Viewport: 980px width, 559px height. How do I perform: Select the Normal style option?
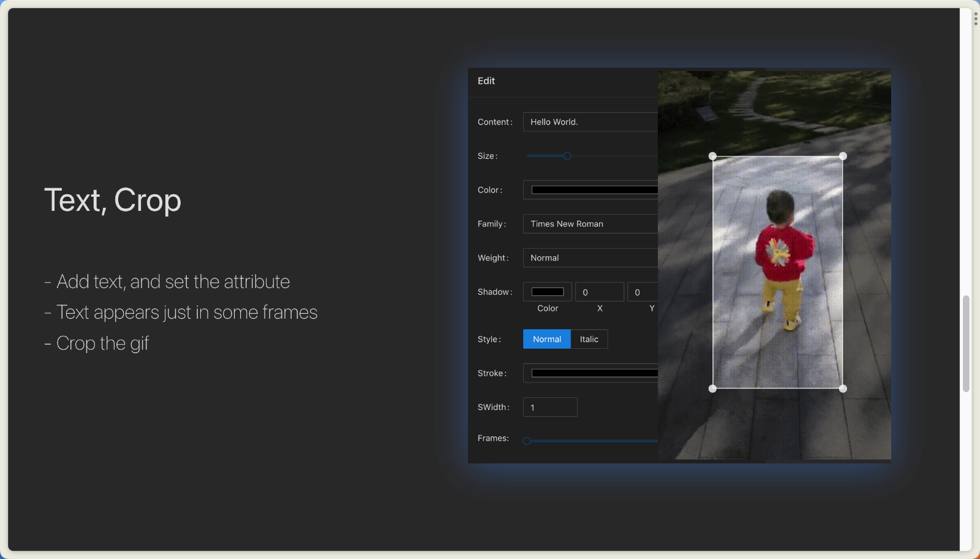(546, 339)
